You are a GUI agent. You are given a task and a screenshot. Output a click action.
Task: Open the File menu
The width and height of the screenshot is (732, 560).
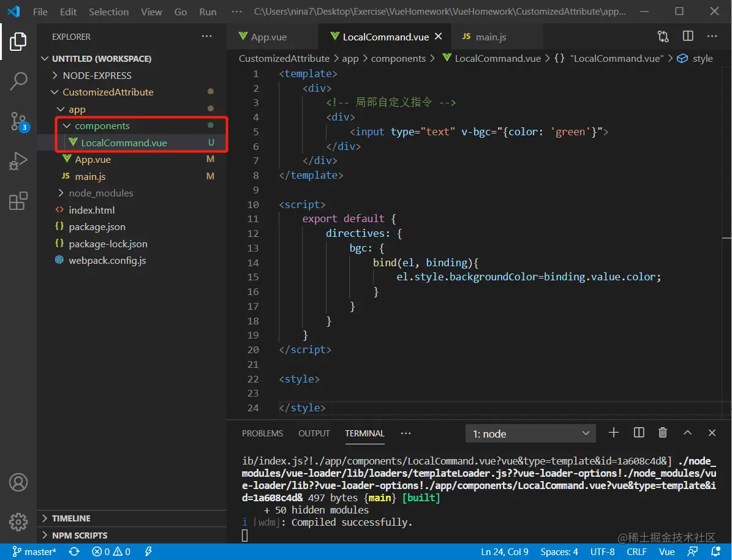40,12
